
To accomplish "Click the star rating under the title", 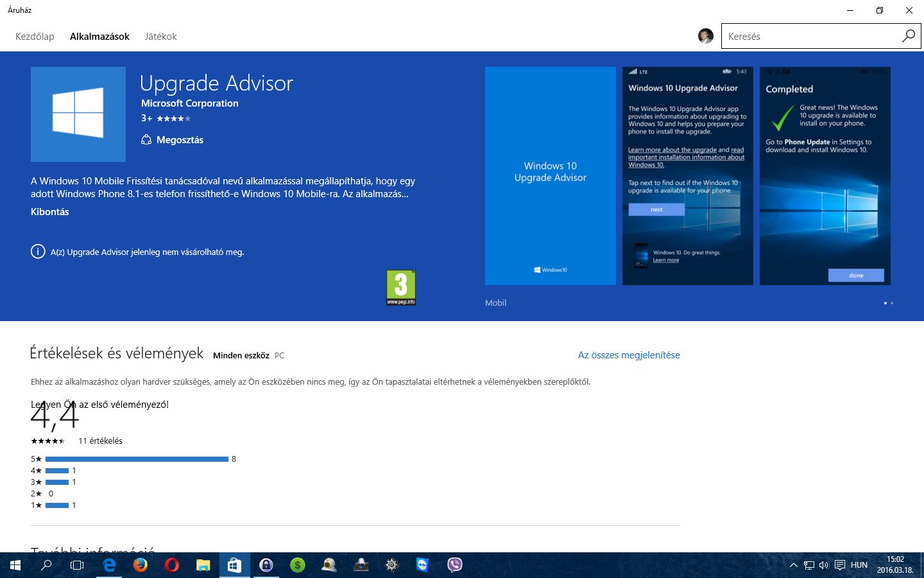I will pyautogui.click(x=173, y=118).
